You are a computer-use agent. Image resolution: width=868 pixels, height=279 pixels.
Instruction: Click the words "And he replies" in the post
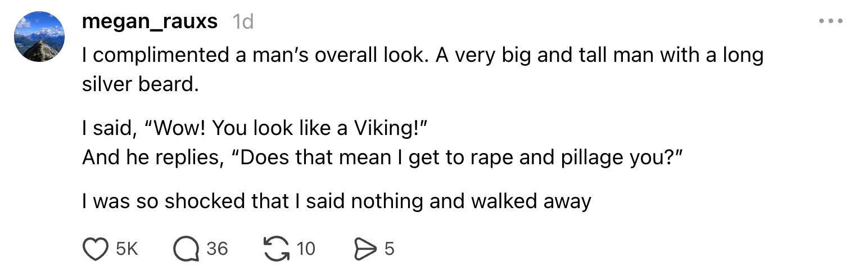click(x=151, y=157)
